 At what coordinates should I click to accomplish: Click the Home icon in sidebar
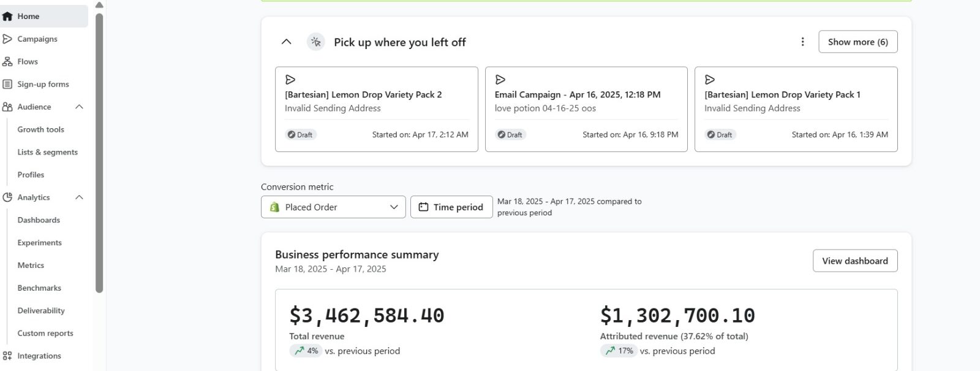7,17
